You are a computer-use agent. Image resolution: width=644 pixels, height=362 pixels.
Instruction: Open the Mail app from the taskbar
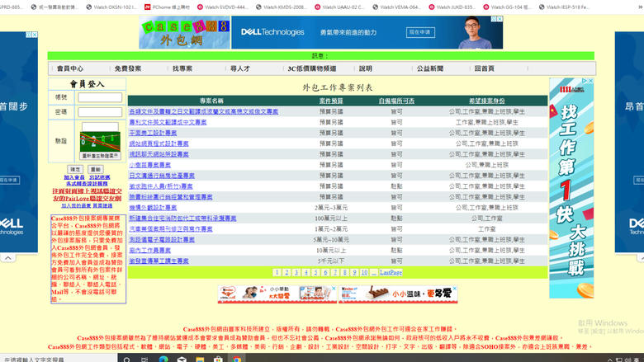click(182, 360)
